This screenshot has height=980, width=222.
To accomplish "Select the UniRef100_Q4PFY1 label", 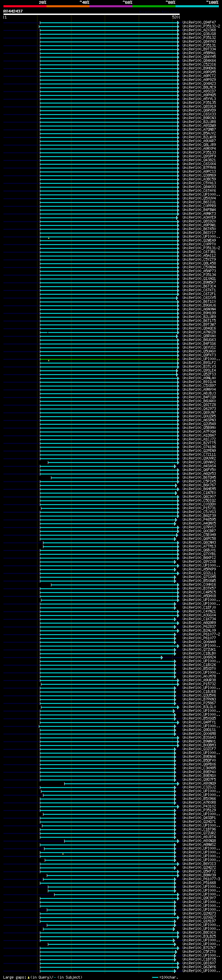I will click(199, 722).
